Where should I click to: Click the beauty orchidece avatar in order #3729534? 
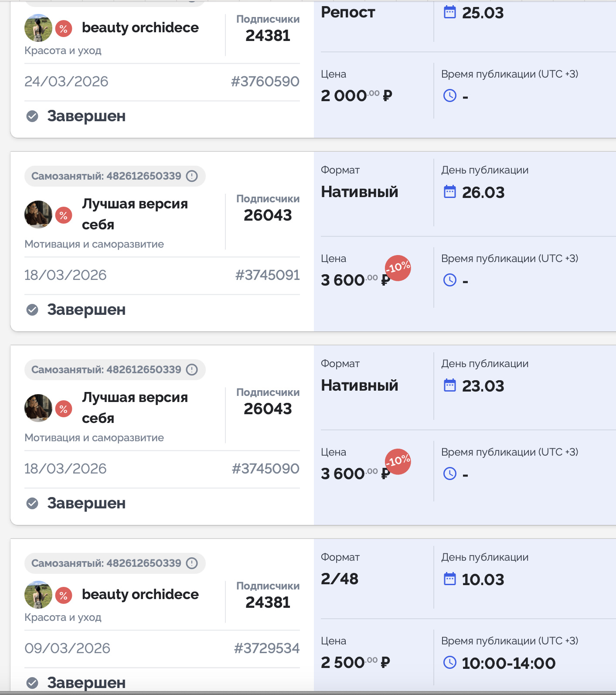pos(38,595)
